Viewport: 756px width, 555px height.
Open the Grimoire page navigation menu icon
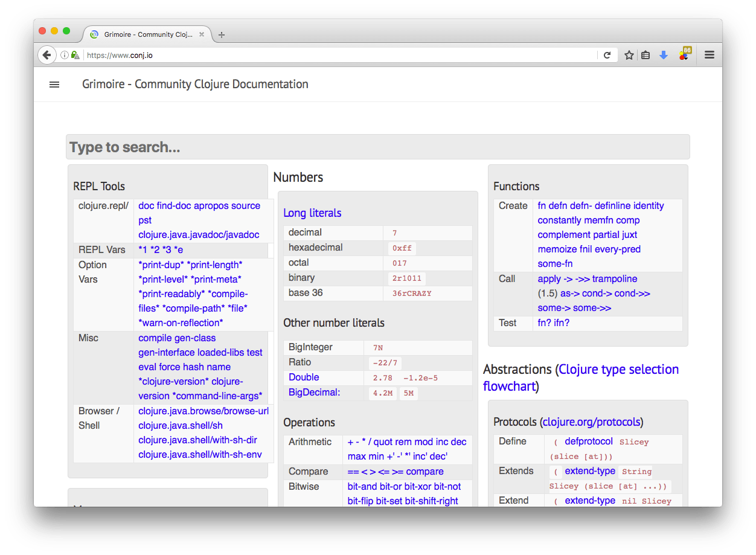[x=54, y=85]
